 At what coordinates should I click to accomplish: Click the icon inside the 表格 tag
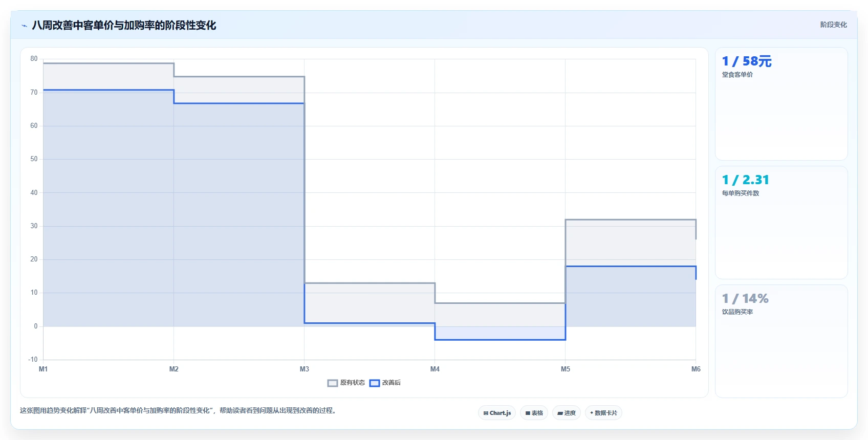(528, 413)
